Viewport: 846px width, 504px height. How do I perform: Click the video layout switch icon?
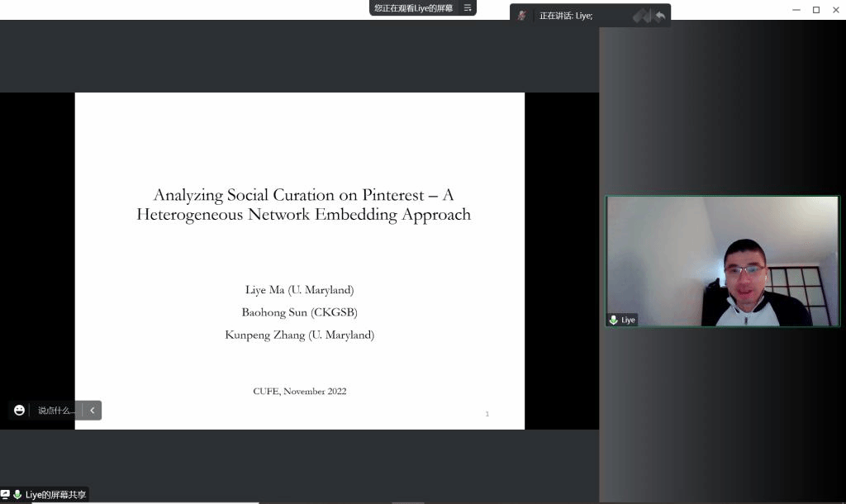click(642, 16)
